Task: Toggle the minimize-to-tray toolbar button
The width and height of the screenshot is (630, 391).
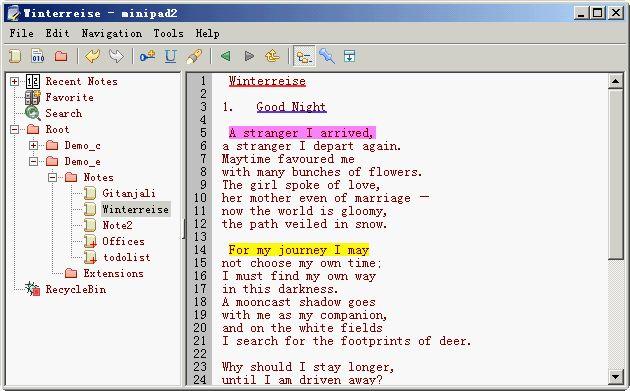Action: click(x=350, y=56)
